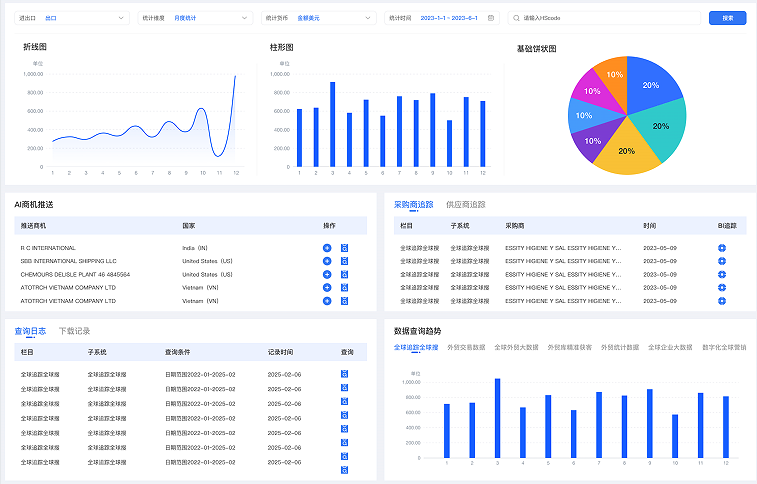Select the 全球企业大数据 trend tab

coord(669,347)
